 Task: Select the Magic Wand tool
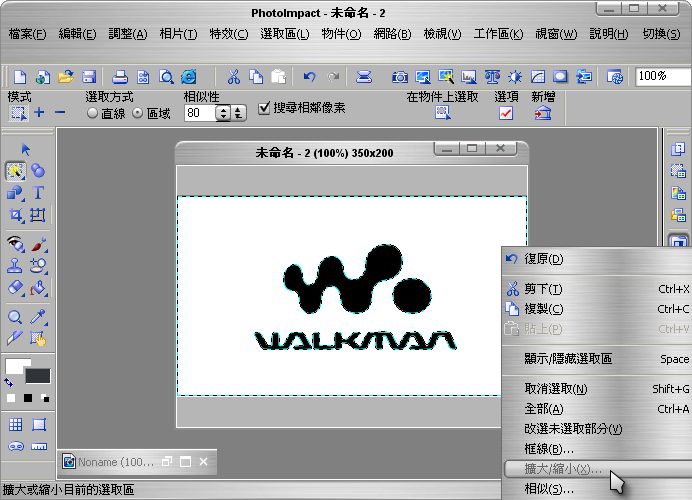15,171
